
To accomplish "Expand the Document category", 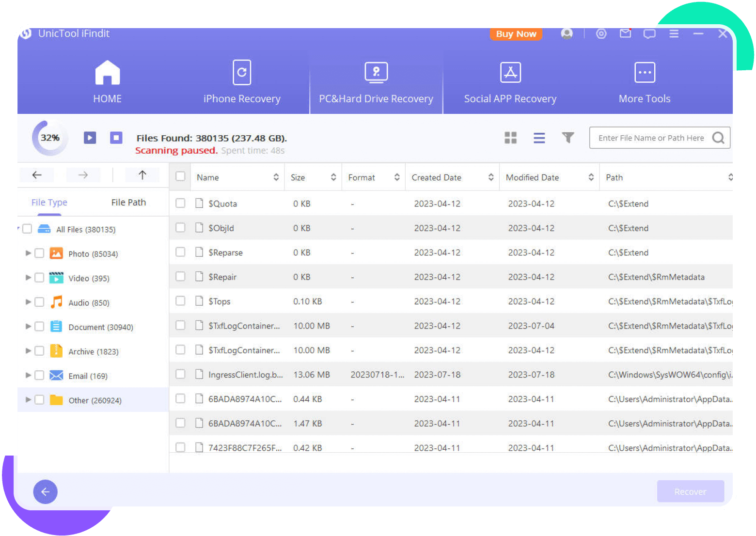I will 28,326.
